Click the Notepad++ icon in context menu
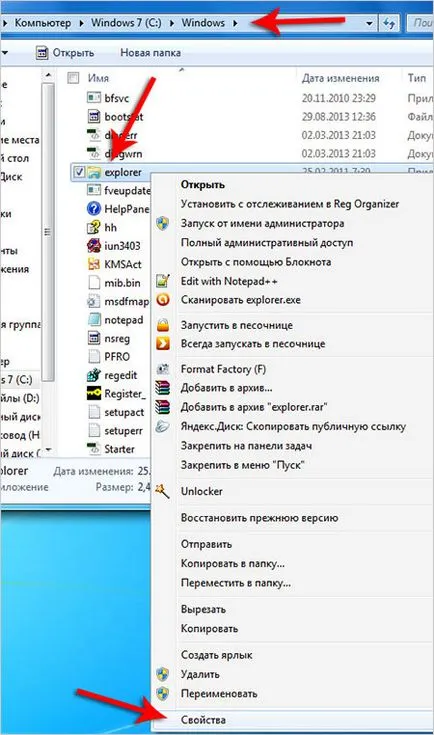The width and height of the screenshot is (434, 735). 163,281
